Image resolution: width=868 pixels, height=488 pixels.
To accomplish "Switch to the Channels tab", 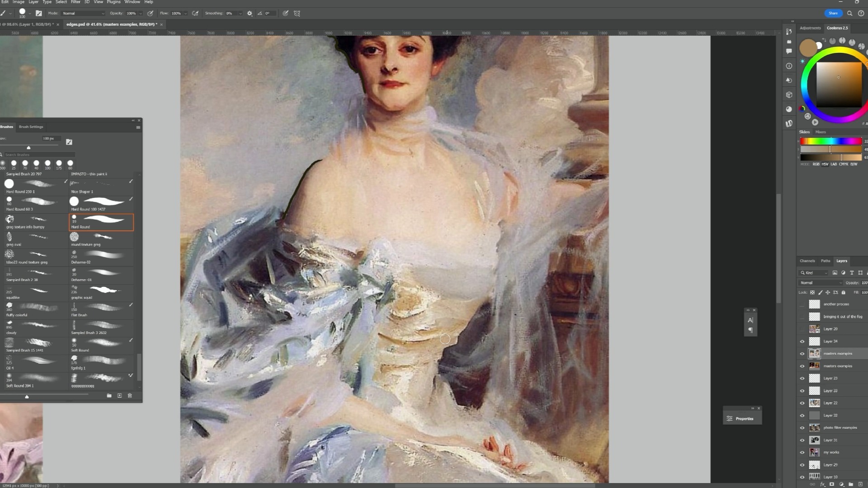I will pyautogui.click(x=807, y=261).
